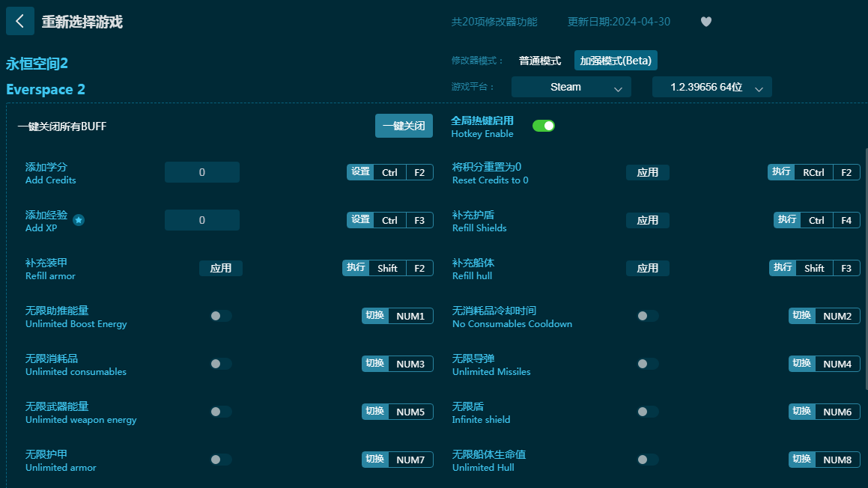The height and width of the screenshot is (488, 868).
Task: Click the Add Credits value field
Action: pos(202,173)
